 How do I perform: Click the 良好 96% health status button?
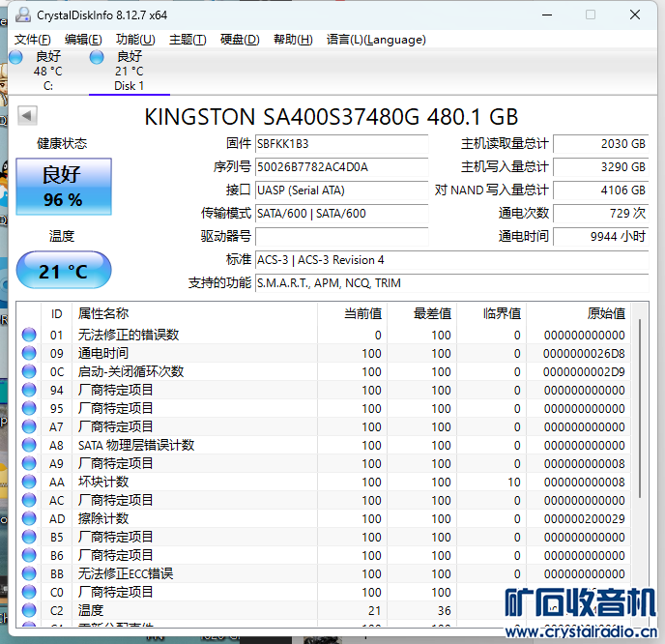pos(63,187)
